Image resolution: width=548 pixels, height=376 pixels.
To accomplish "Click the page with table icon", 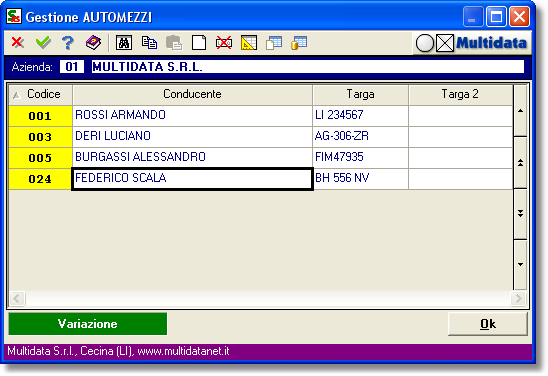I will (x=274, y=43).
